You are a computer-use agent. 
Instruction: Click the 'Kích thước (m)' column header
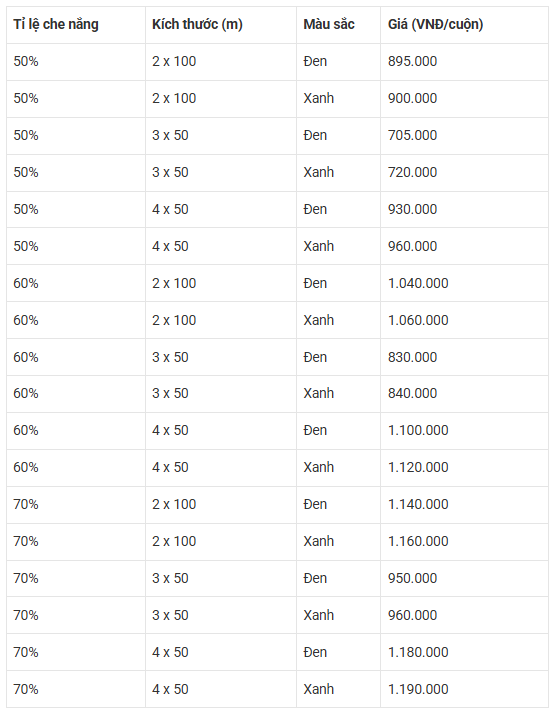pos(221,25)
